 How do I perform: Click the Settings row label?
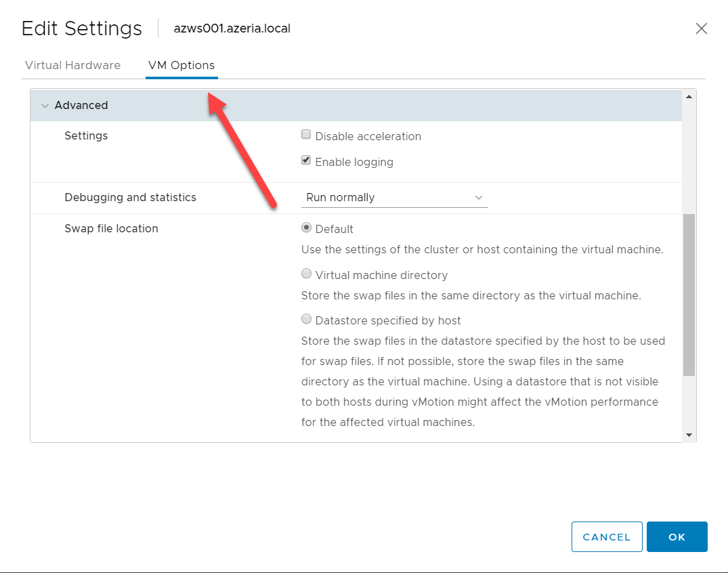point(86,136)
